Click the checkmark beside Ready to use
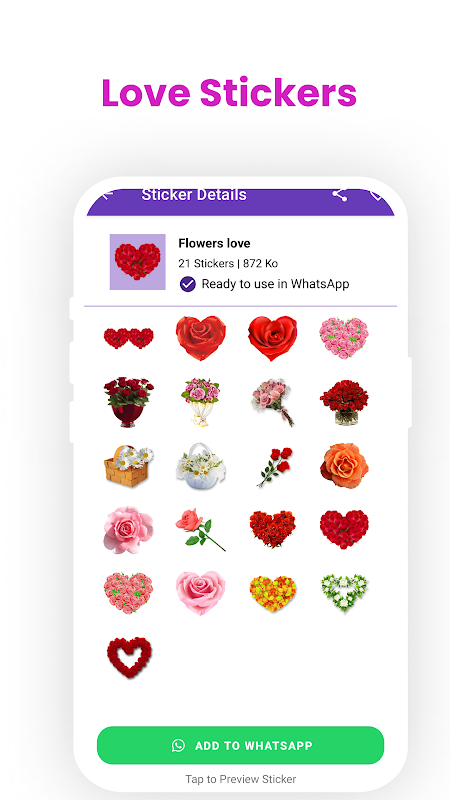 tap(188, 284)
